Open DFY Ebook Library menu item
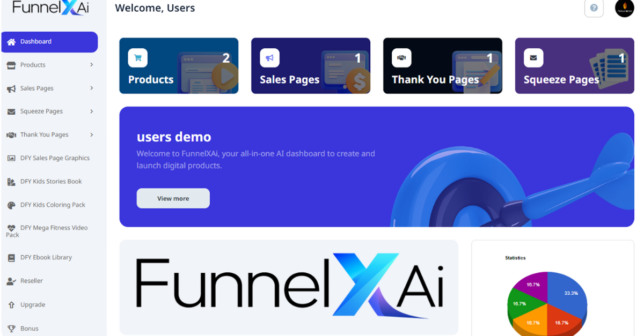The width and height of the screenshot is (644, 336). coord(49,257)
